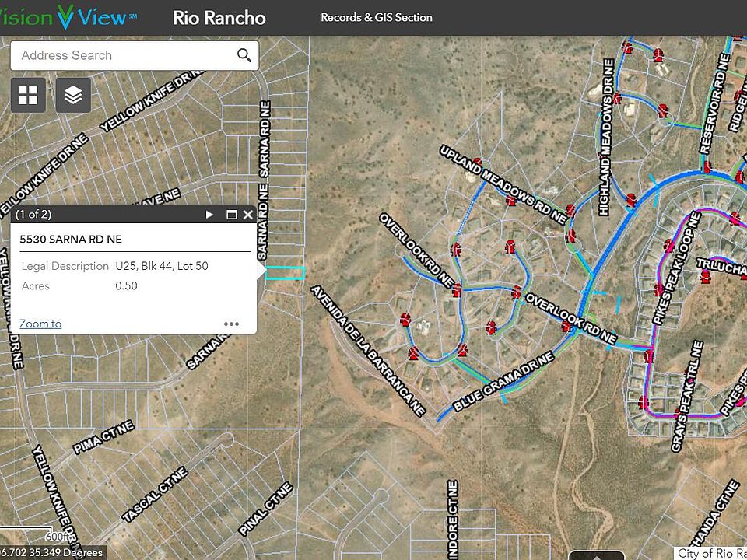The image size is (747, 560).
Task: Select the highlighted cyan parcel on Sarna Rd
Action: point(285,273)
